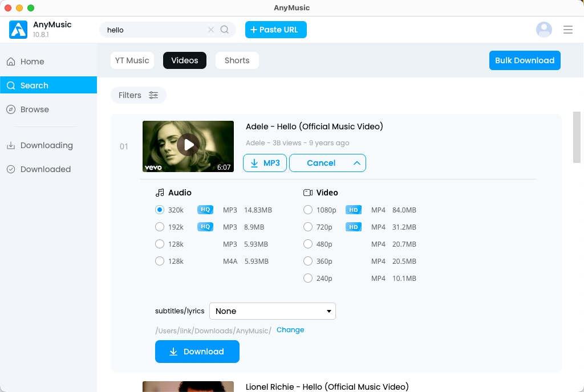Select the 360p MP4 video option
584x392 pixels.
coord(307,261)
